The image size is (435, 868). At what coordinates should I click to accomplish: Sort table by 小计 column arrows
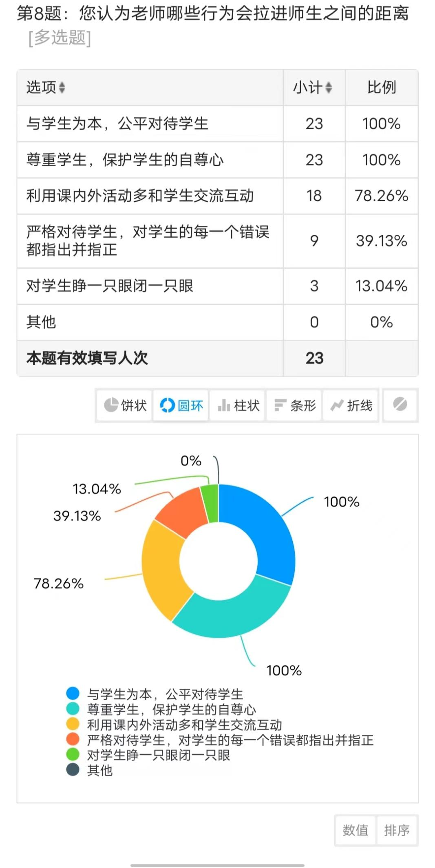[329, 87]
